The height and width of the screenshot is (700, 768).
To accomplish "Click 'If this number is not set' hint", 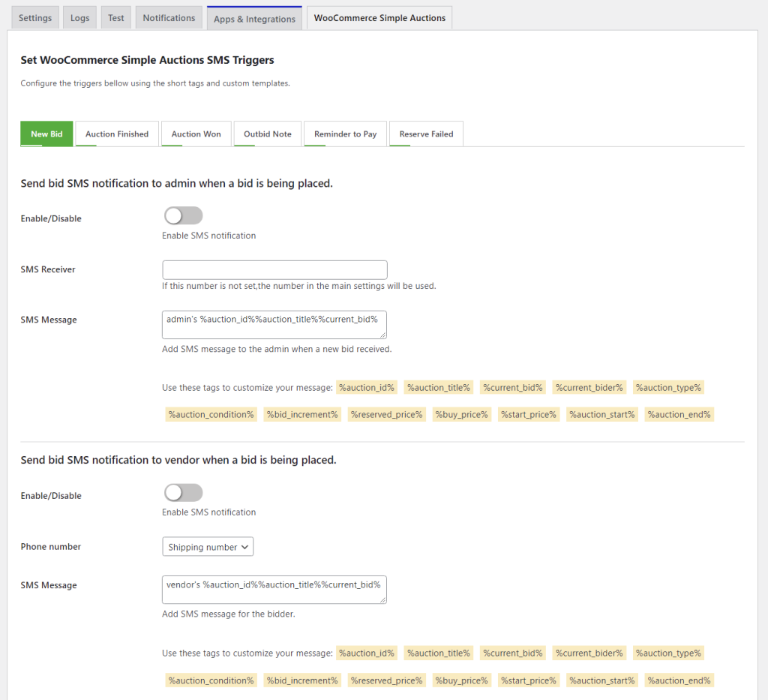I will pyautogui.click(x=298, y=286).
